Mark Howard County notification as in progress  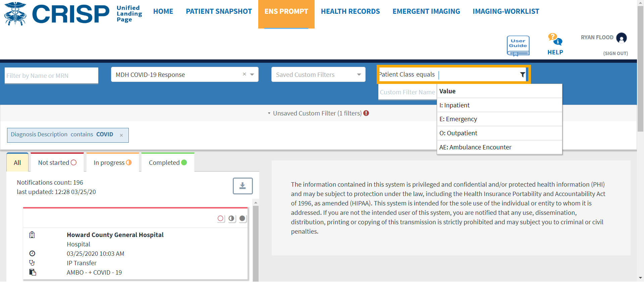[231, 219]
